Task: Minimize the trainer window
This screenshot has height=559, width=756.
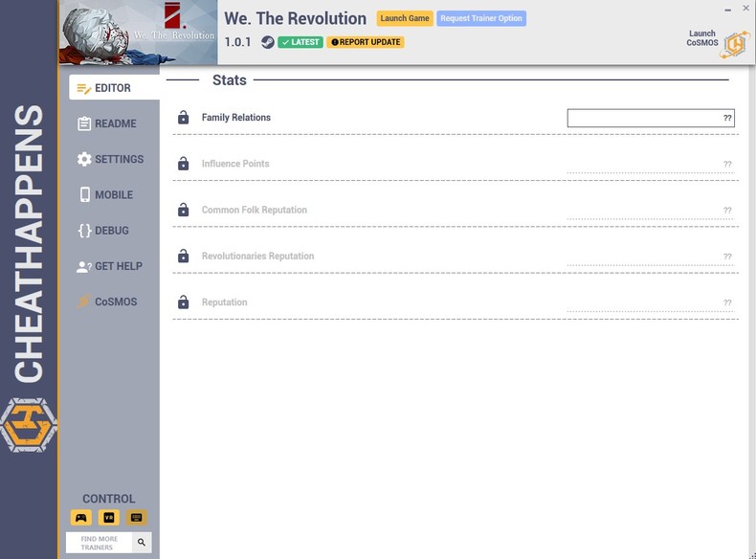Action: point(727,9)
